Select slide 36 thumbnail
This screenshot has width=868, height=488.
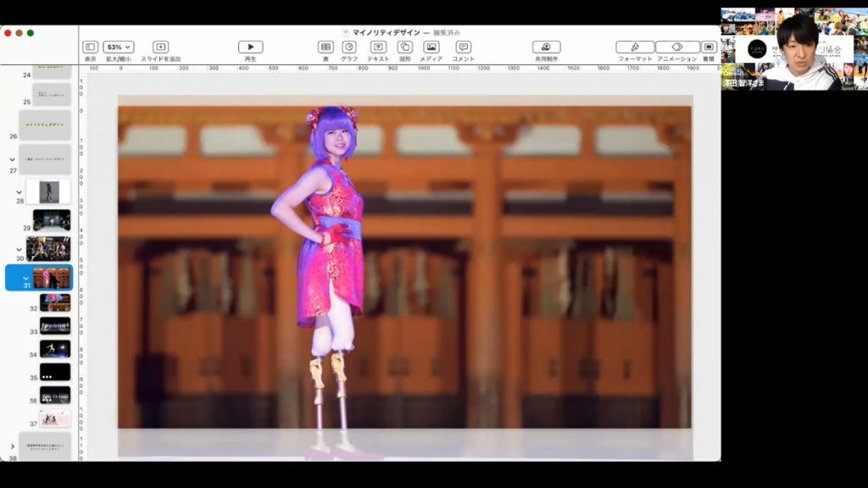55,395
